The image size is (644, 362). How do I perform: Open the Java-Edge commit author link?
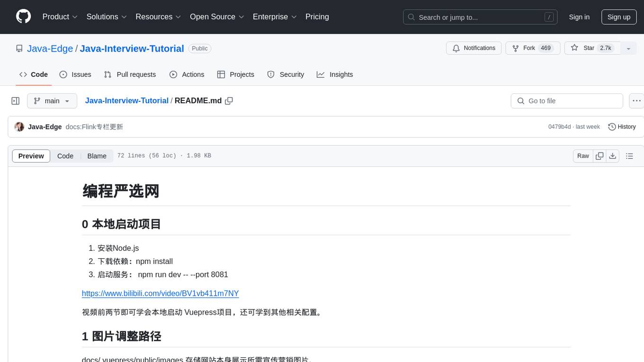click(x=45, y=127)
